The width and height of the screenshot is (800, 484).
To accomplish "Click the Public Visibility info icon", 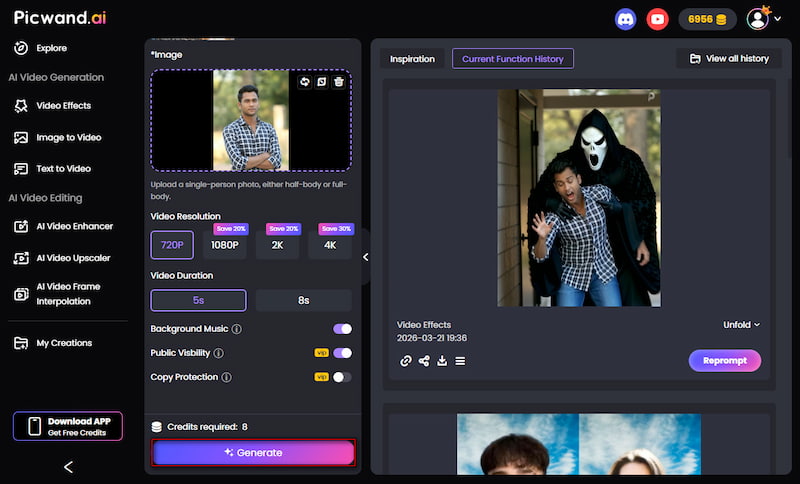I will pyautogui.click(x=218, y=353).
